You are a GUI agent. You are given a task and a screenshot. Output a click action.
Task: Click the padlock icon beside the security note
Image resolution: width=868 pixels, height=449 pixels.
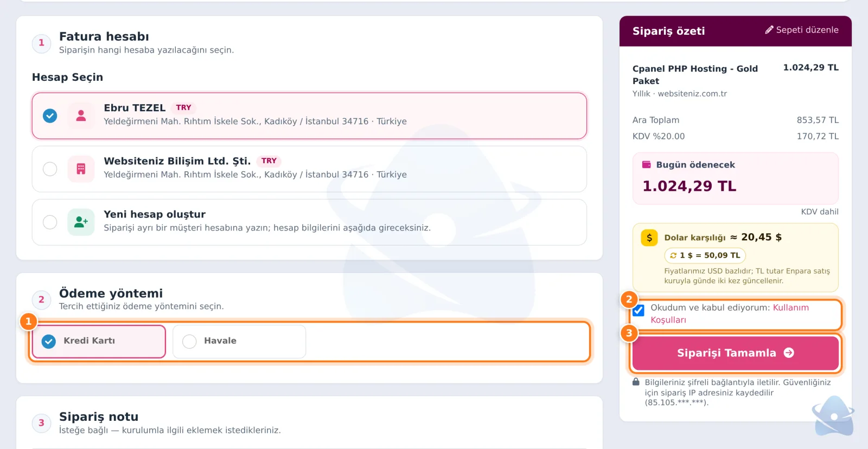click(636, 382)
